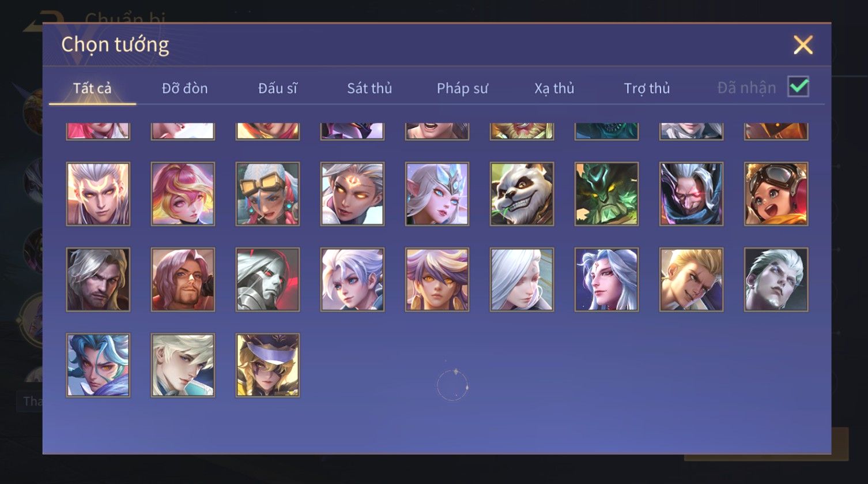The height and width of the screenshot is (484, 868).
Task: Close the Chọn tướng dialog
Action: 803,45
